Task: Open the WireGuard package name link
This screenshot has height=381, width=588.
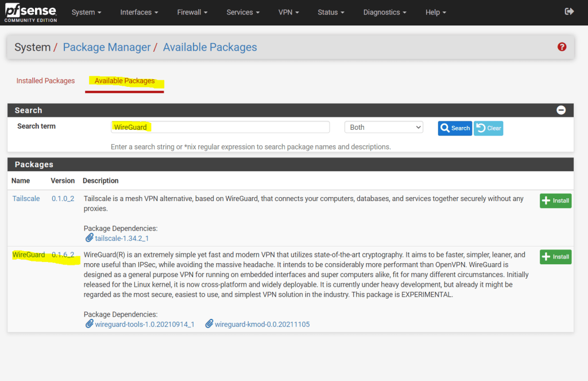Action: coord(29,255)
